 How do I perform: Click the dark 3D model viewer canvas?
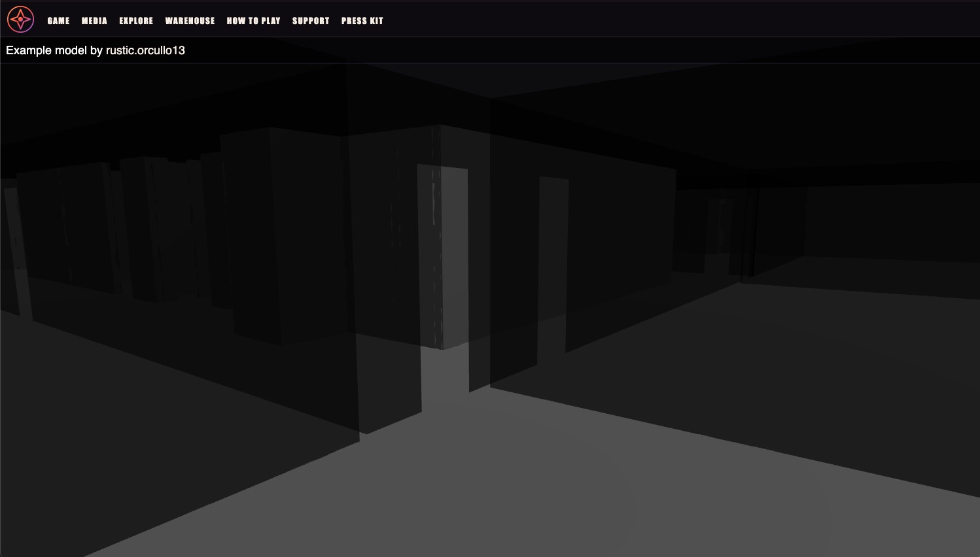click(x=490, y=310)
